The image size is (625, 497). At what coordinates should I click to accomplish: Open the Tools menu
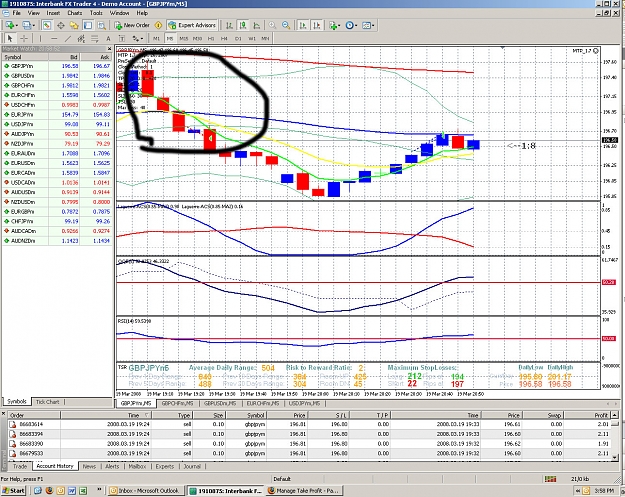point(96,13)
